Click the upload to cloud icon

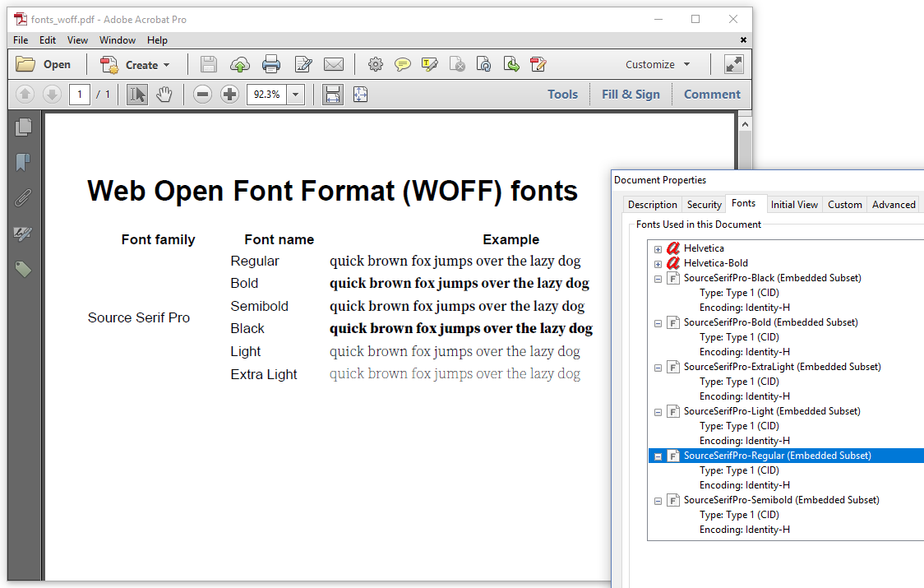[240, 64]
